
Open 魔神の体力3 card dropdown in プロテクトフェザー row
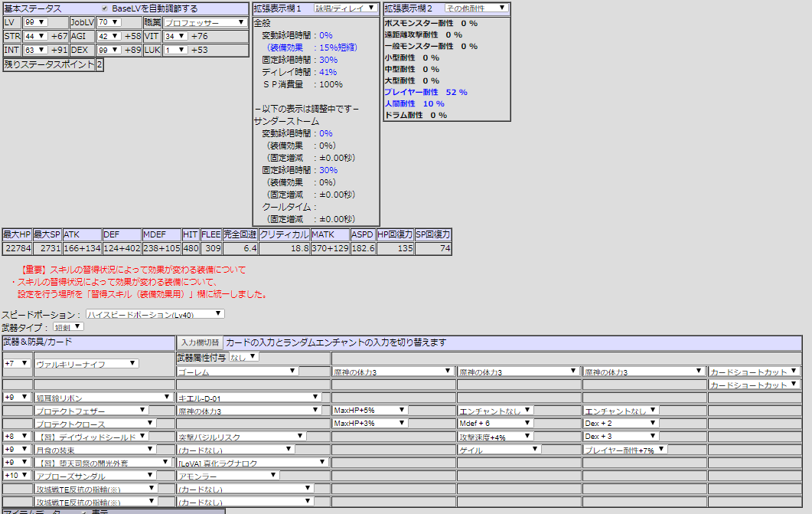pos(248,411)
